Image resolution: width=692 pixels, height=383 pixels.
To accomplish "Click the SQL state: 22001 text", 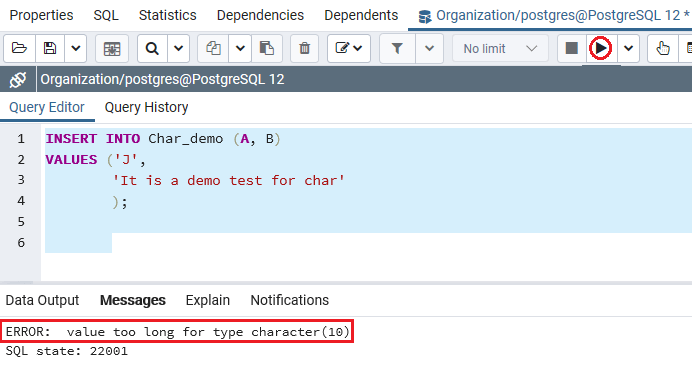I will (x=67, y=351).
